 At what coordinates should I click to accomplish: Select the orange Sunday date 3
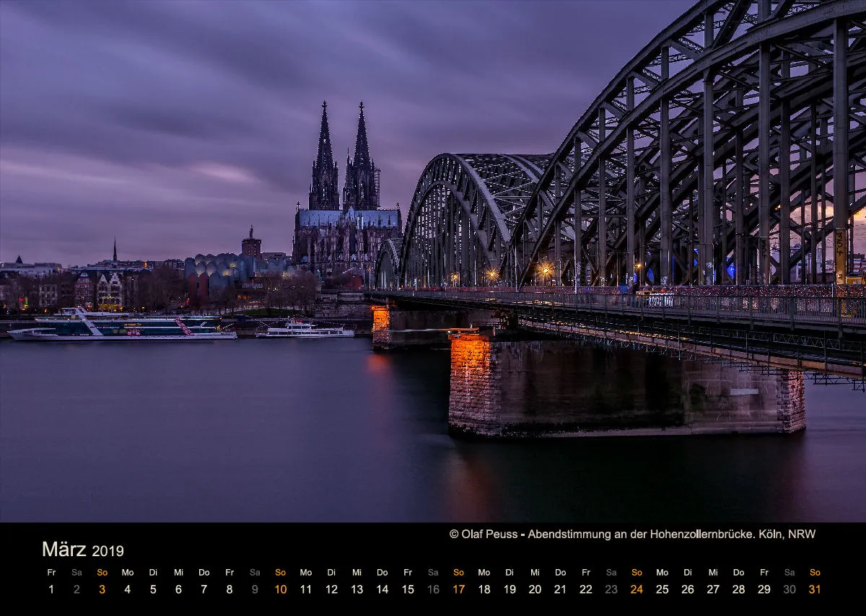[102, 589]
